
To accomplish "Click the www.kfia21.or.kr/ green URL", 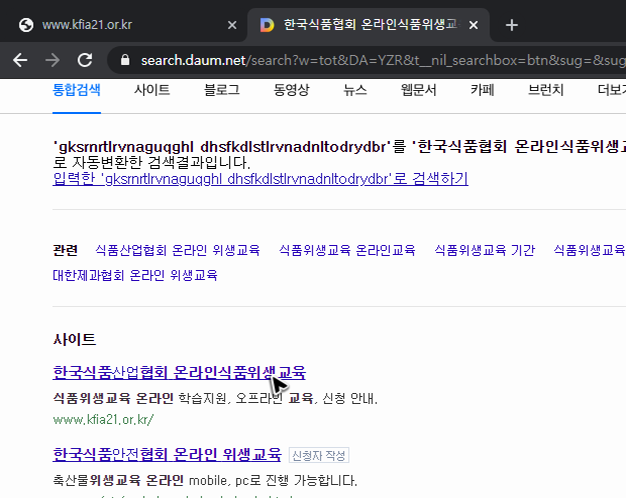I will click(103, 419).
